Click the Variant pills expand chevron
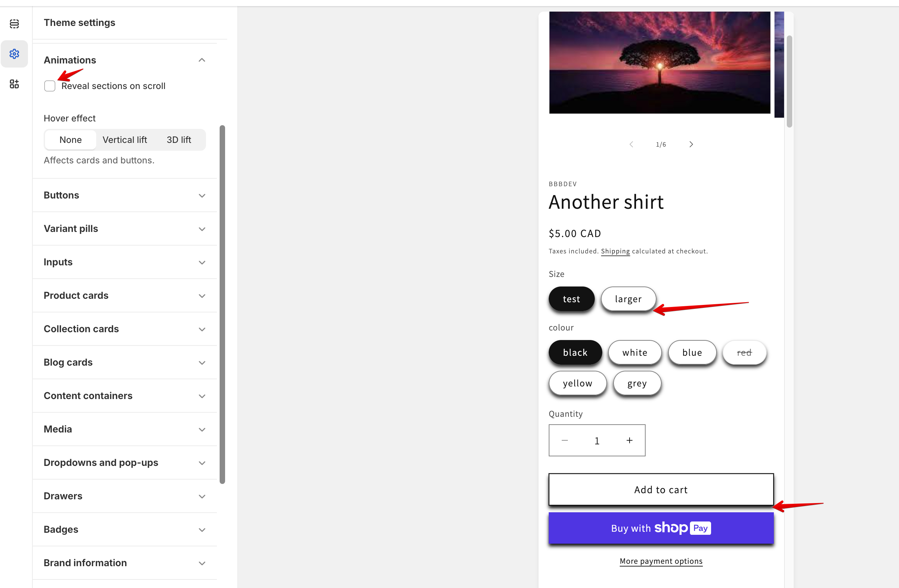 tap(202, 229)
